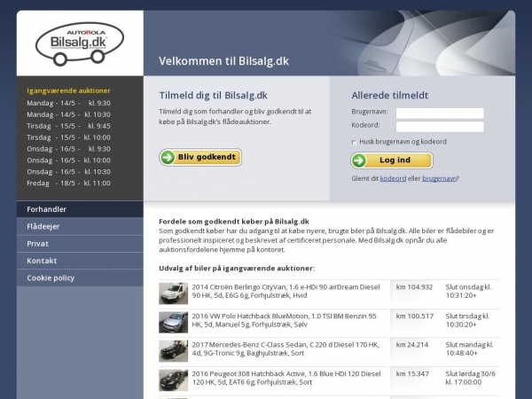The width and height of the screenshot is (532, 399).
Task: Click Slut lørdag 30/6 kl. 17:00:00
Action: coord(470,378)
